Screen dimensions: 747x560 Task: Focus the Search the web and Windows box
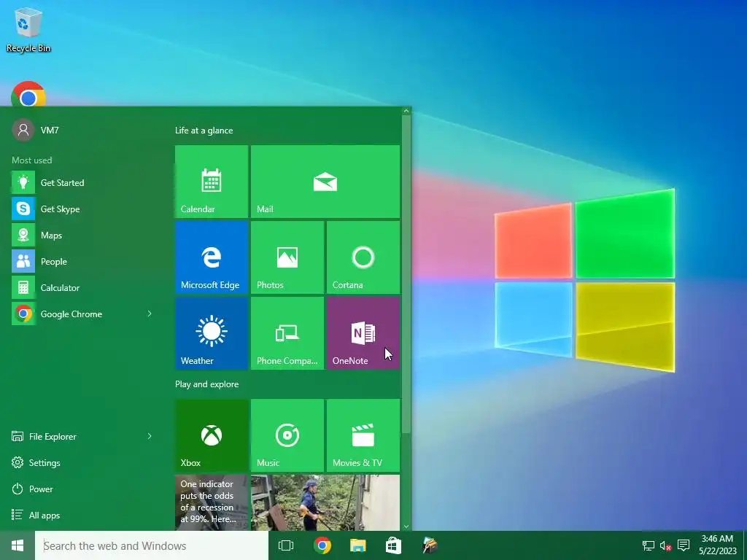(x=152, y=545)
